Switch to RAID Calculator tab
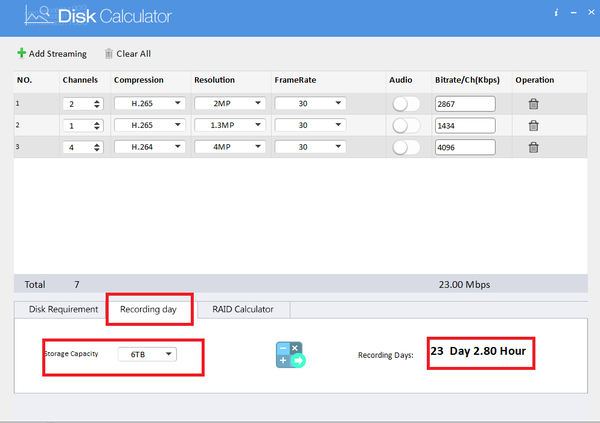Viewport: 600px width, 423px height. click(x=243, y=309)
